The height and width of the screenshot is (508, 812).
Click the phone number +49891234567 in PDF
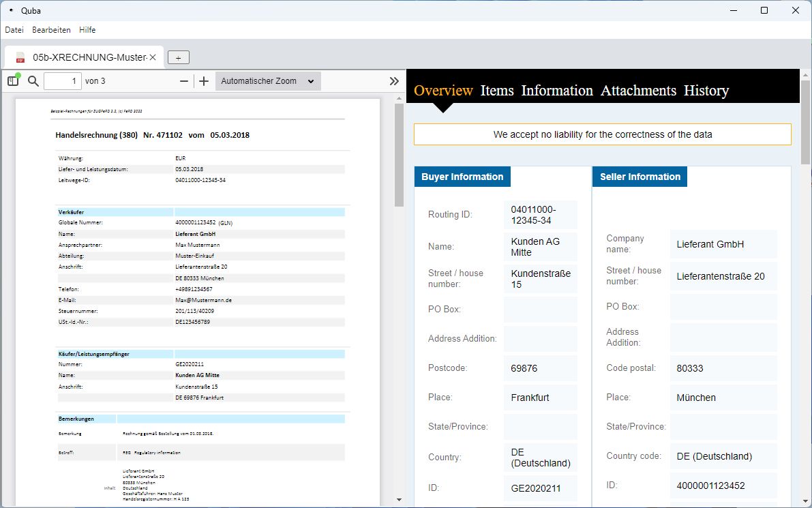tap(194, 290)
